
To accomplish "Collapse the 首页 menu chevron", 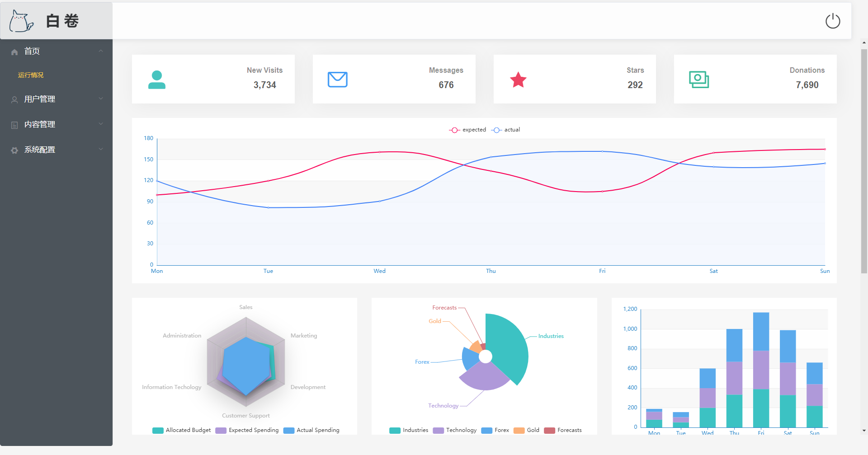I will click(101, 51).
